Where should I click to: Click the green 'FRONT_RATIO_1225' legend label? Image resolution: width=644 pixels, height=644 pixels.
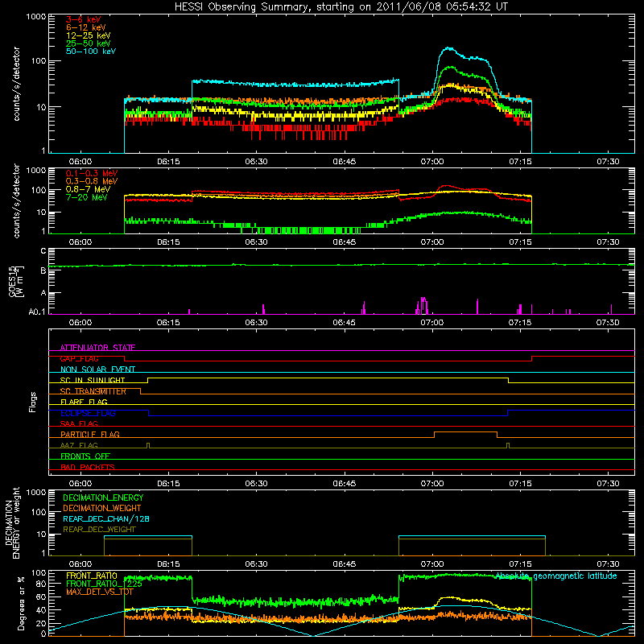(x=104, y=584)
